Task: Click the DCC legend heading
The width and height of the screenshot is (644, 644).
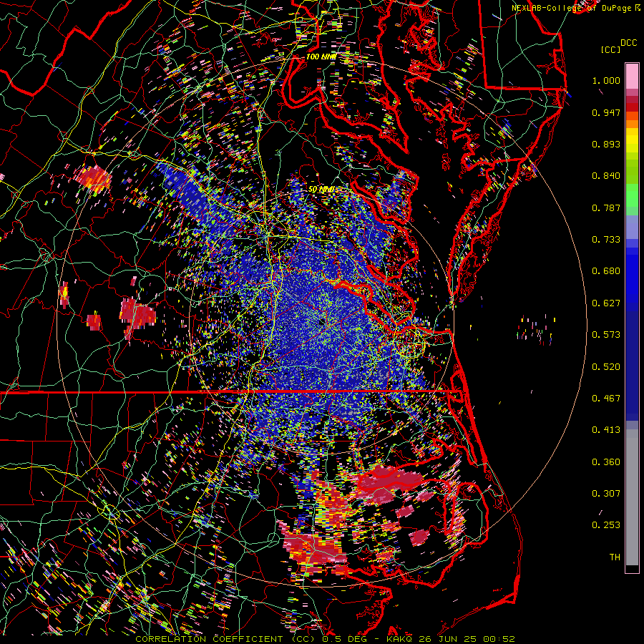Action: tap(628, 43)
